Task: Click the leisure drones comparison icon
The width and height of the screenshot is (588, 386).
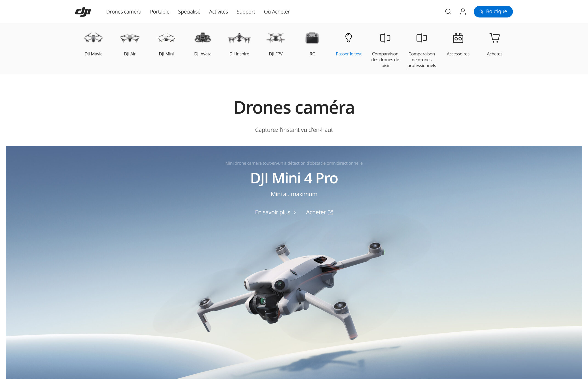Action: point(385,38)
